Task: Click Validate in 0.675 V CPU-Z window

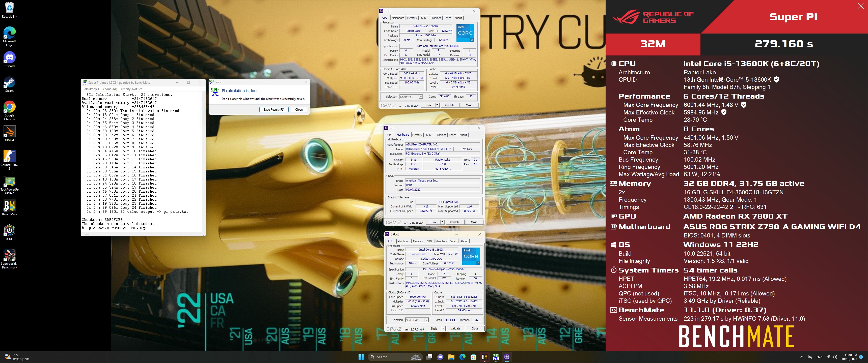Action: point(455,329)
